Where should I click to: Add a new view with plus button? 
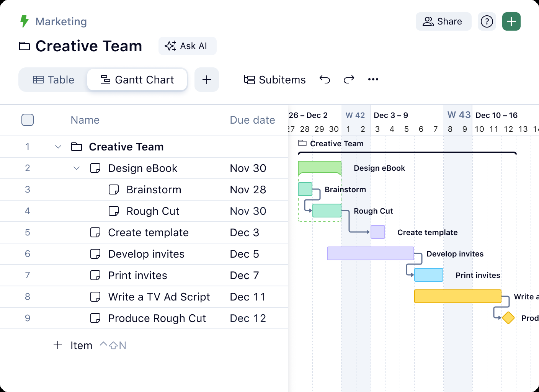coord(207,80)
